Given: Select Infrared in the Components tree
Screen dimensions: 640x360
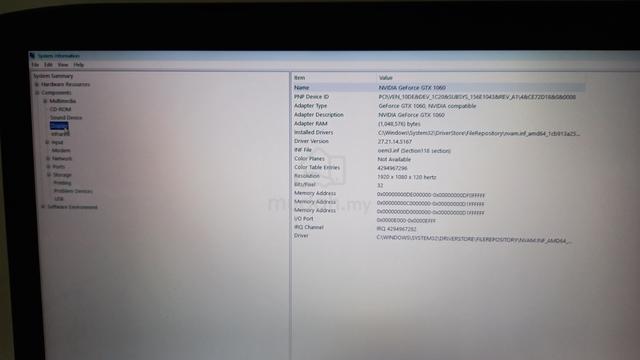Looking at the screenshot, I should [60, 134].
